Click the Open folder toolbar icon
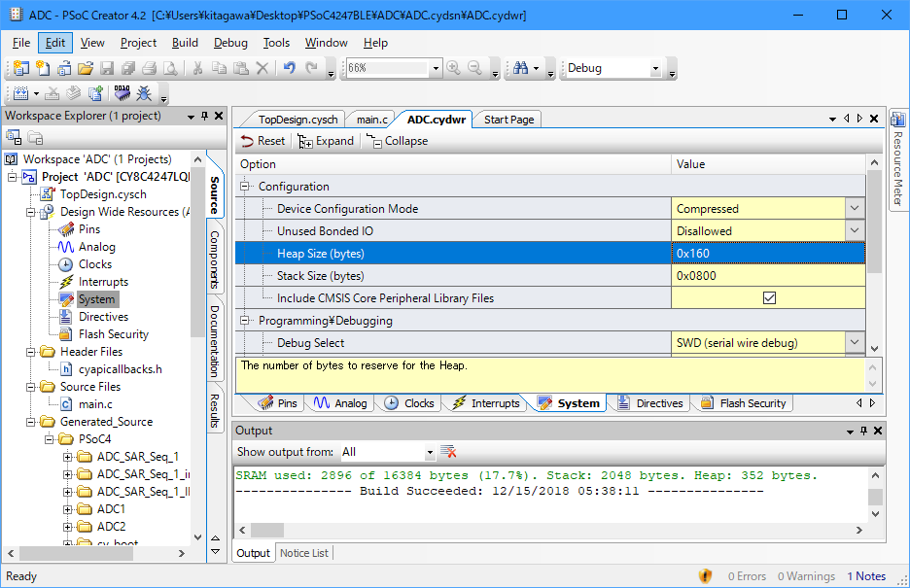This screenshot has height=588, width=910. pos(86,68)
